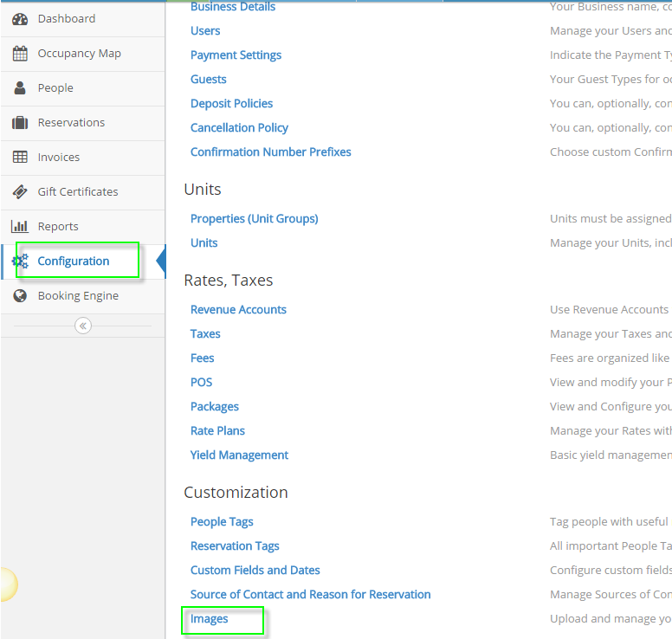The height and width of the screenshot is (639, 672).
Task: Click the Occupancy Map calendar icon
Action: pyautogui.click(x=20, y=54)
